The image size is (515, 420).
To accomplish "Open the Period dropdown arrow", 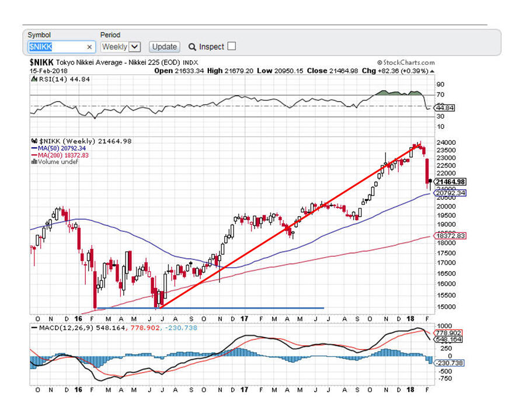I will [134, 47].
